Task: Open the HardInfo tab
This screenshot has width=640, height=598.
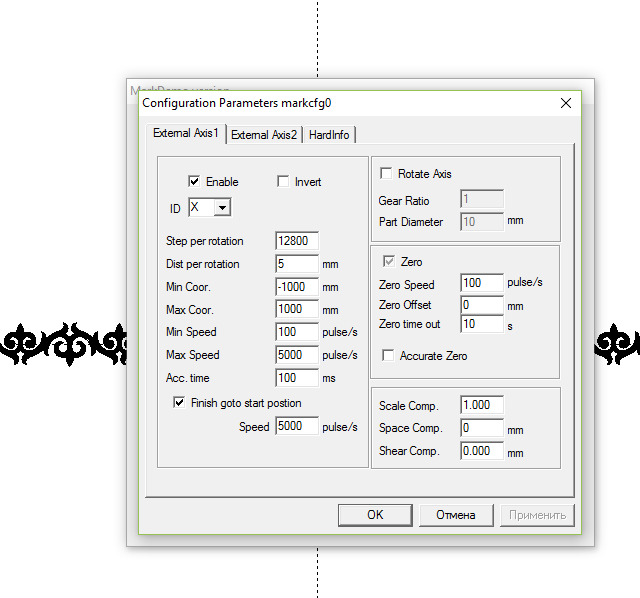Action: 329,135
